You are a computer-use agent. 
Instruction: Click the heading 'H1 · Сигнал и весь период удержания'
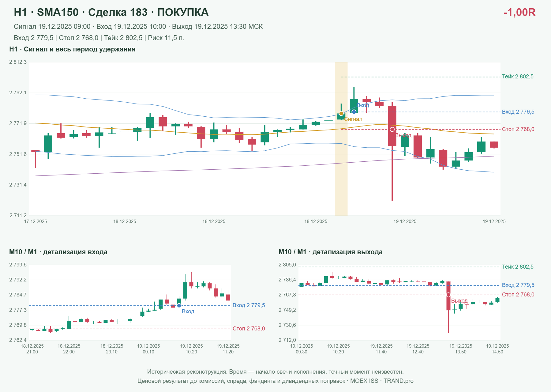click(x=72, y=49)
